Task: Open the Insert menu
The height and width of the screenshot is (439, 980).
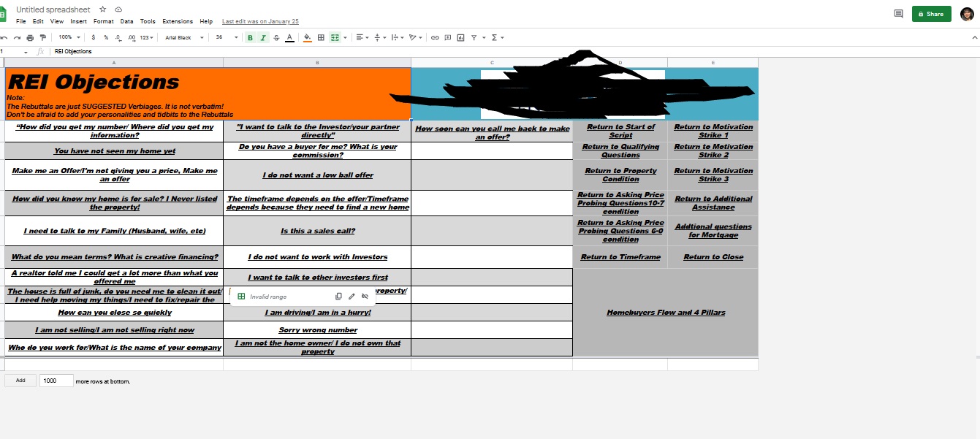Action: [x=79, y=22]
